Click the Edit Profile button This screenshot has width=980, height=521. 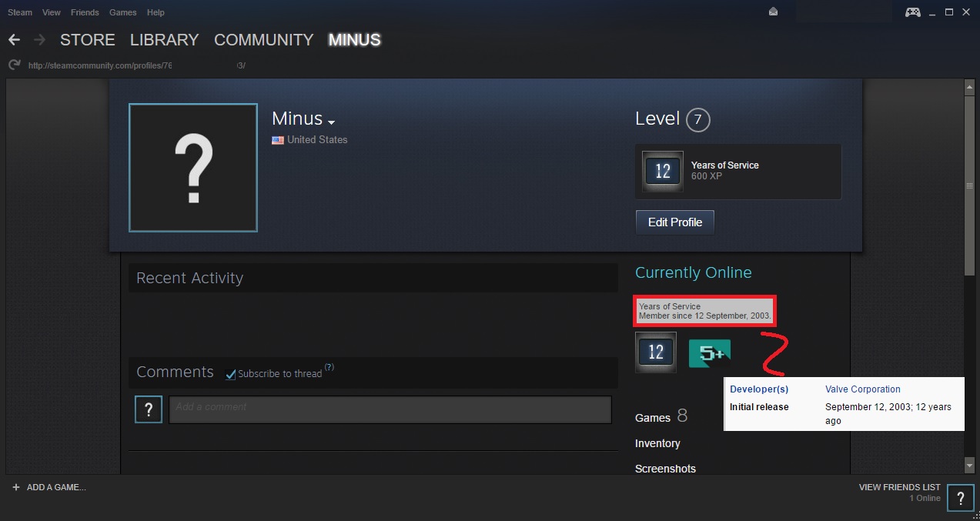(x=675, y=222)
